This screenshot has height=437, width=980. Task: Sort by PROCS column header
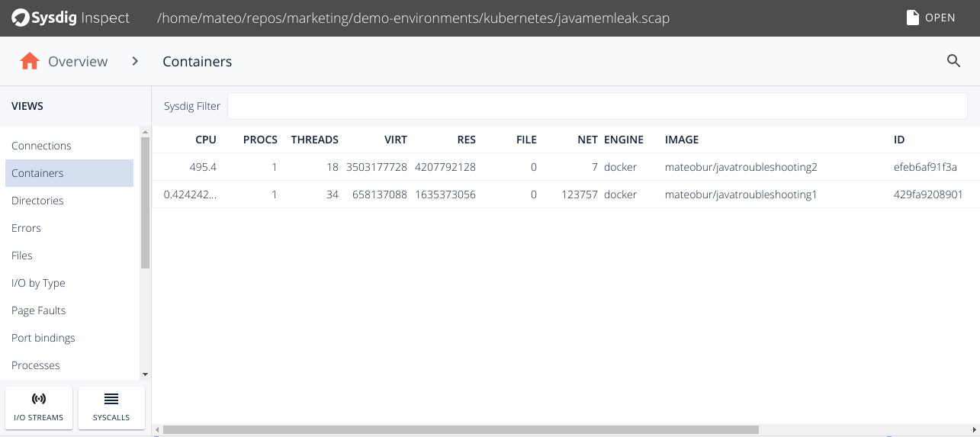coord(260,140)
